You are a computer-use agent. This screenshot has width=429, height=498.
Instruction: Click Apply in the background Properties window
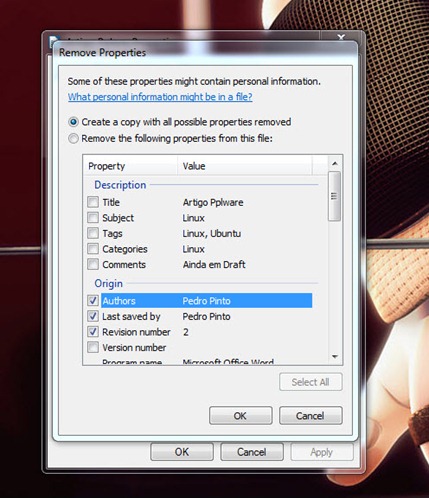click(322, 452)
